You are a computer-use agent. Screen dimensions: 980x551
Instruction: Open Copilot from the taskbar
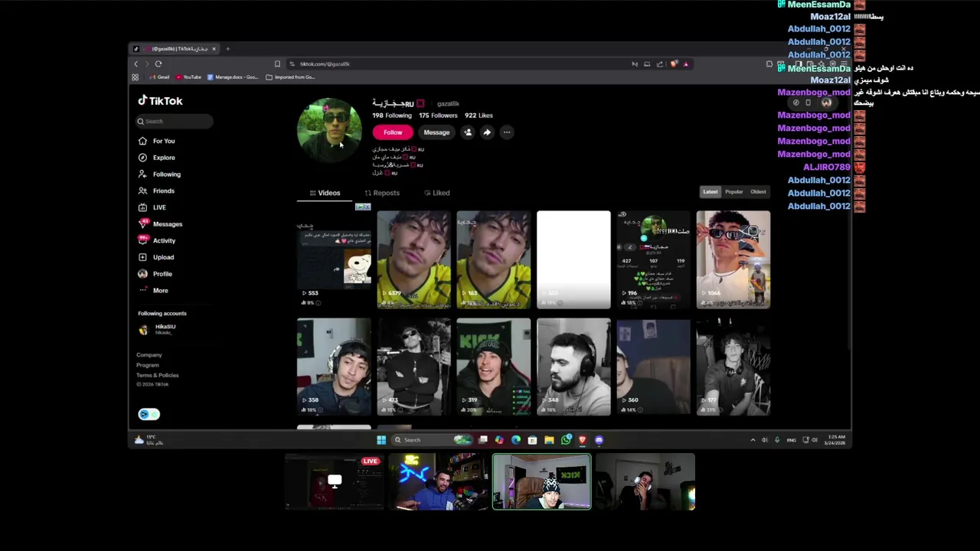tap(499, 440)
